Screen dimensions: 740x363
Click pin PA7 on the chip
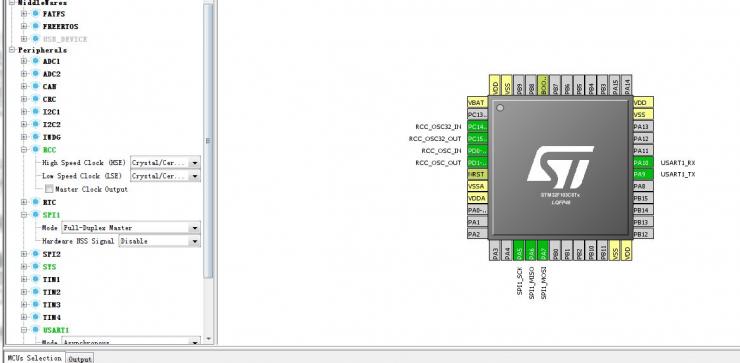coord(543,250)
